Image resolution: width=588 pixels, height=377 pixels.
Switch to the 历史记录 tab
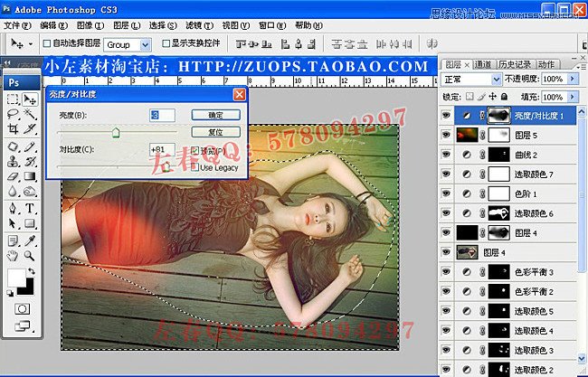tap(515, 65)
